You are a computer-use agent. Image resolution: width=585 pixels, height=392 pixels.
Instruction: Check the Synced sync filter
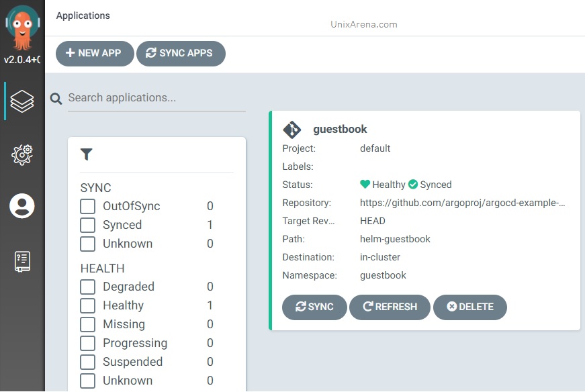tap(88, 225)
